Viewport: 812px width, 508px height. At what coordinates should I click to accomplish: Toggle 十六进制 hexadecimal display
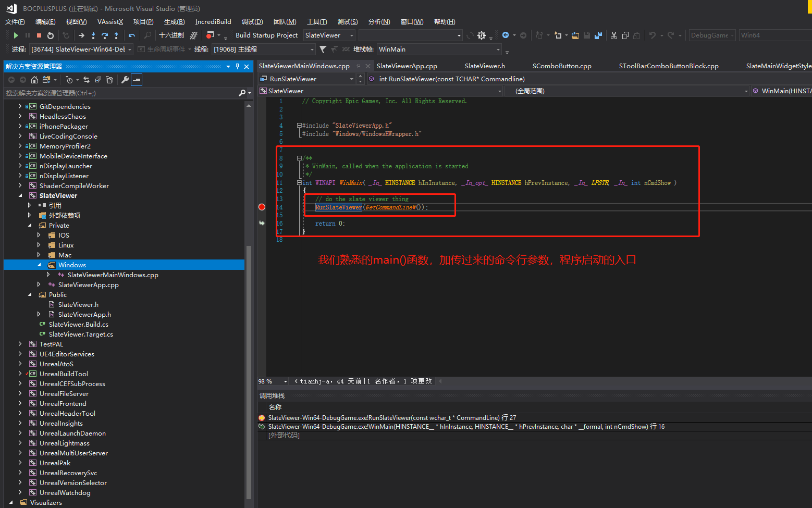[171, 35]
